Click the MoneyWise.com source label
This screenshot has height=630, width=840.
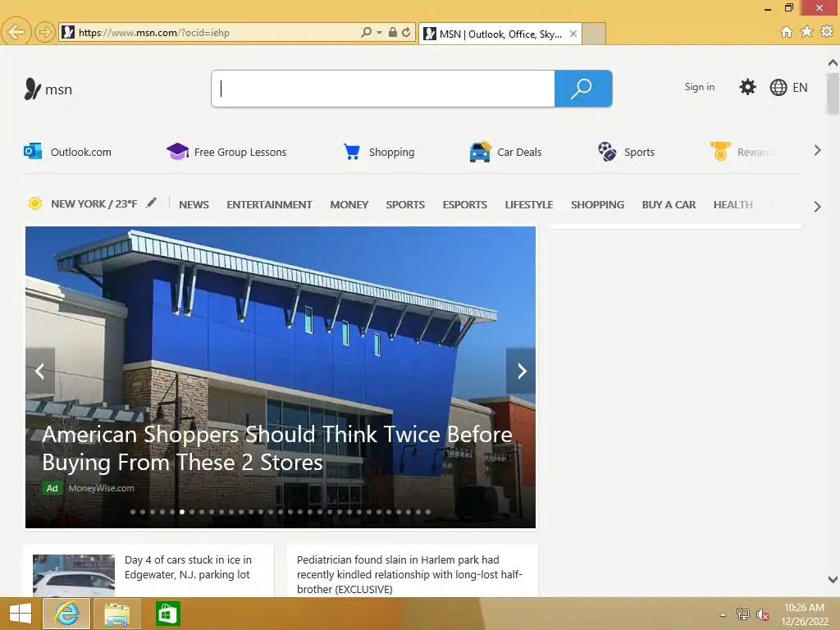coord(101,488)
